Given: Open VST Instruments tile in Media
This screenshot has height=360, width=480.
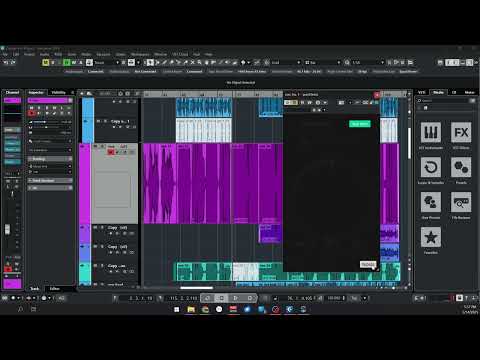Looking at the screenshot, I should coord(431,132).
